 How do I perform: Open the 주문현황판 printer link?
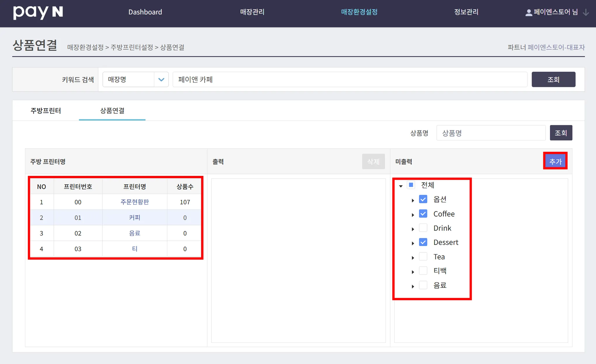pos(134,202)
